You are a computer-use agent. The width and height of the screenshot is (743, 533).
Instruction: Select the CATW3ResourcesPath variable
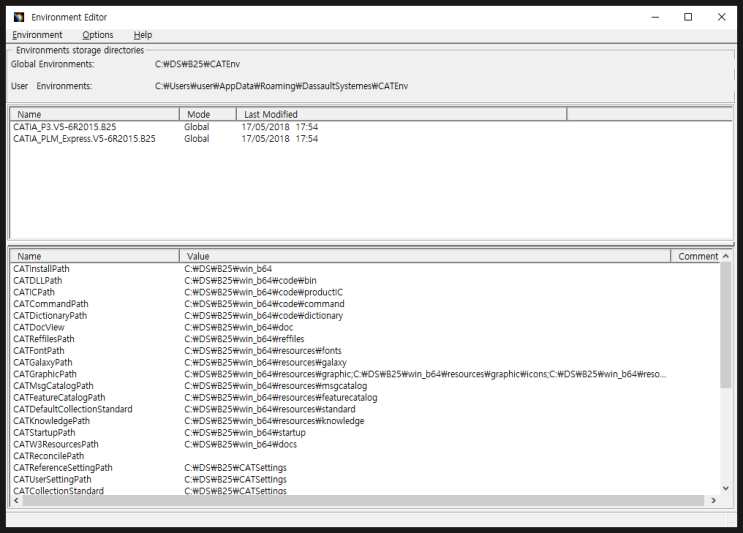56,444
